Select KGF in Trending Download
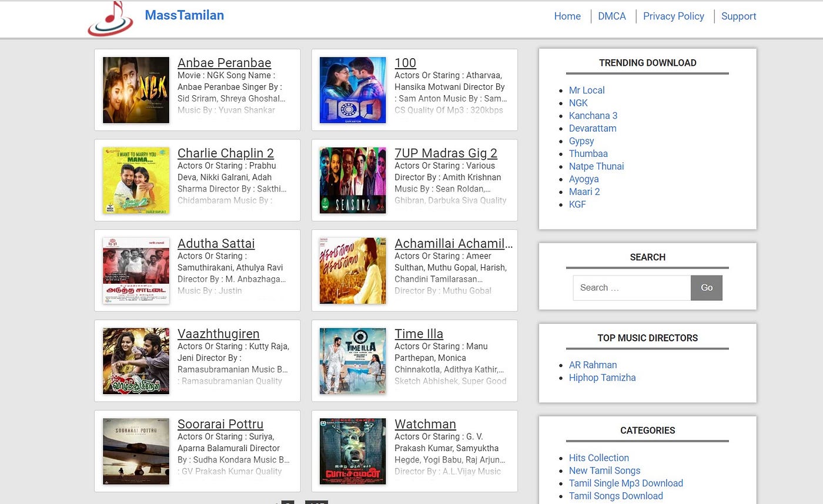The width and height of the screenshot is (823, 504). [x=577, y=204]
